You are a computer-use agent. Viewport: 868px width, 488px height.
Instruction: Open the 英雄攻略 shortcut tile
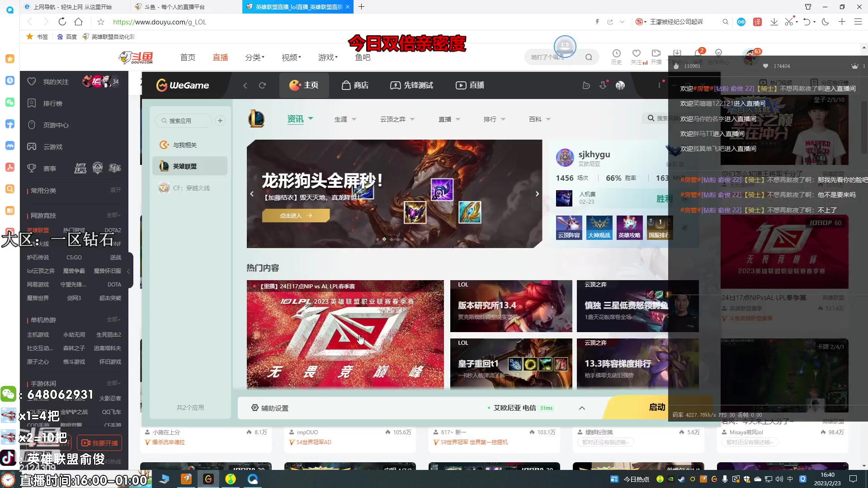click(x=629, y=227)
